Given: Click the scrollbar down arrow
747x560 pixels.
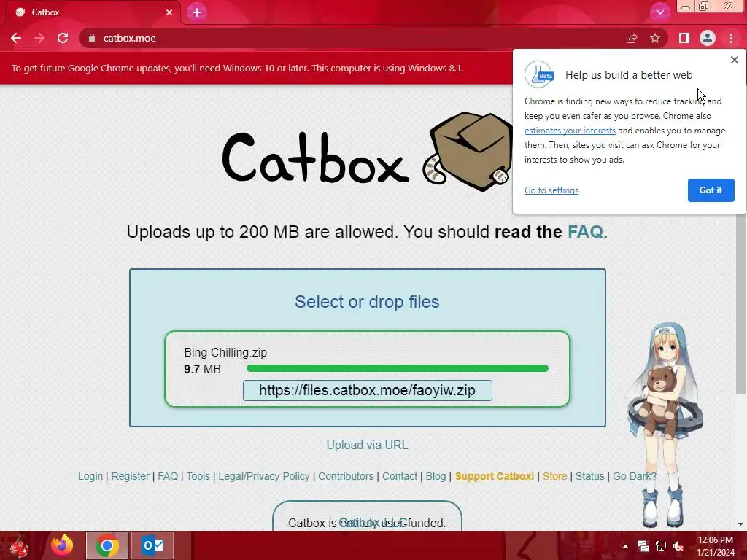Looking at the screenshot, I should tap(740, 524).
